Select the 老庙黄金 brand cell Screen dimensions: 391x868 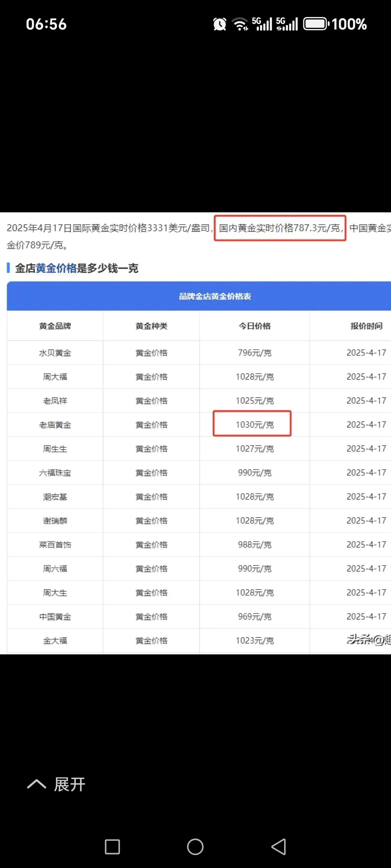tap(55, 425)
